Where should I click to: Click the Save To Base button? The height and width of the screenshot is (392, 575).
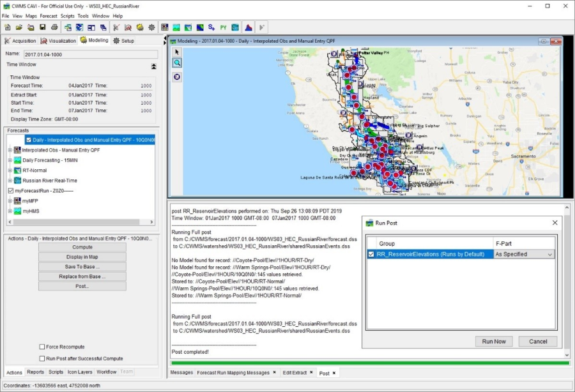[82, 267]
